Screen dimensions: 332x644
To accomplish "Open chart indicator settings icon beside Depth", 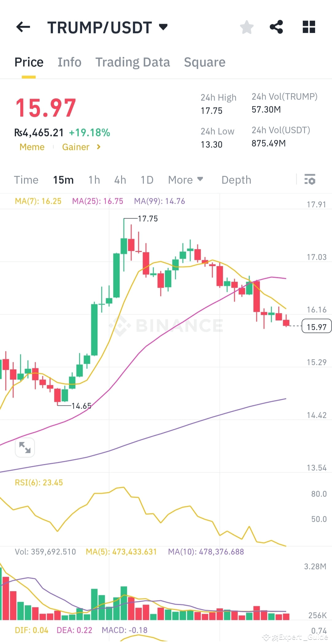I will tap(310, 180).
